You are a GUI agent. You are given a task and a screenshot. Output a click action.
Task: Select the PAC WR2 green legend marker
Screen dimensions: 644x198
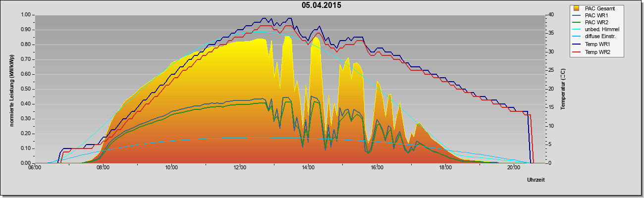tap(576, 23)
